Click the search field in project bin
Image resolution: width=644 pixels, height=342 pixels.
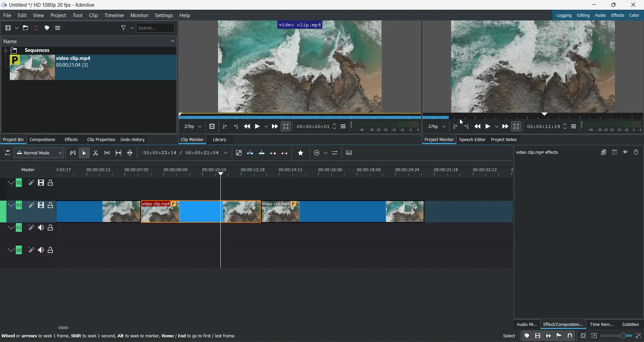156,28
